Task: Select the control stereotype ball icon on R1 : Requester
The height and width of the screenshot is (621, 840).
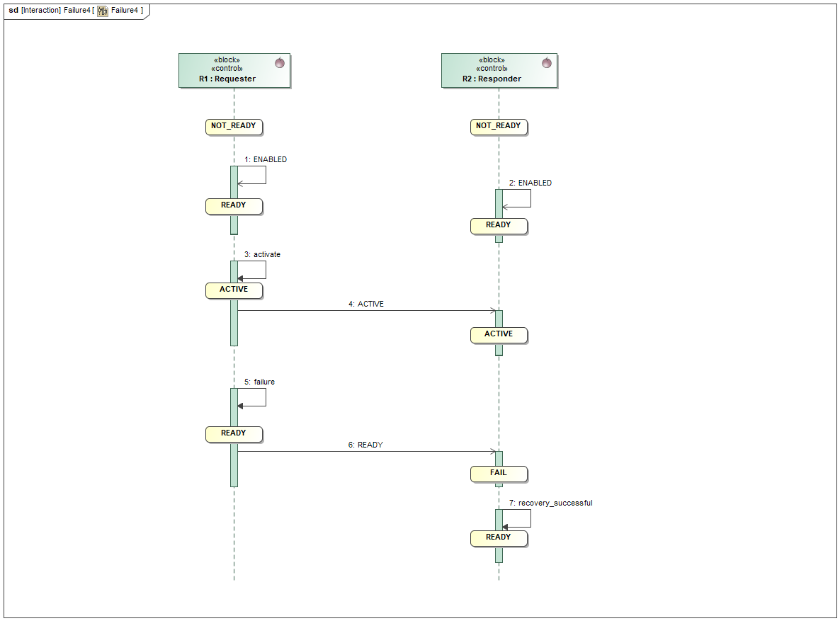Action: coord(280,62)
